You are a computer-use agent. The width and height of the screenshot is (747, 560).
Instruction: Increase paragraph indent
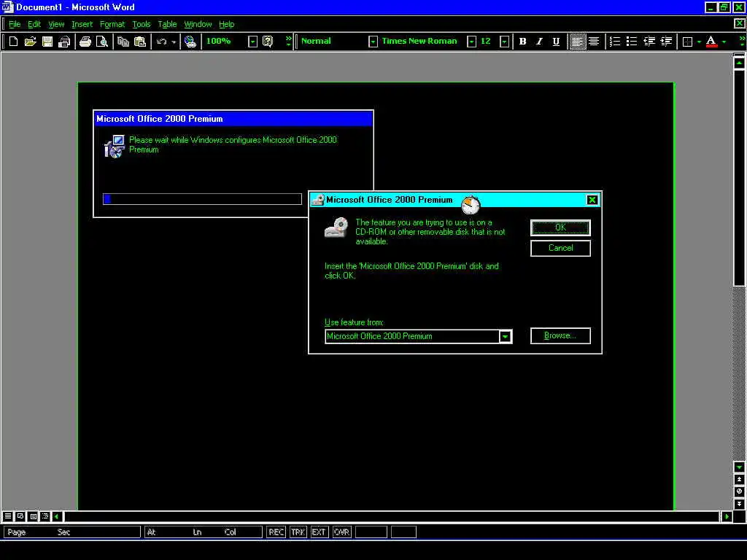point(666,42)
